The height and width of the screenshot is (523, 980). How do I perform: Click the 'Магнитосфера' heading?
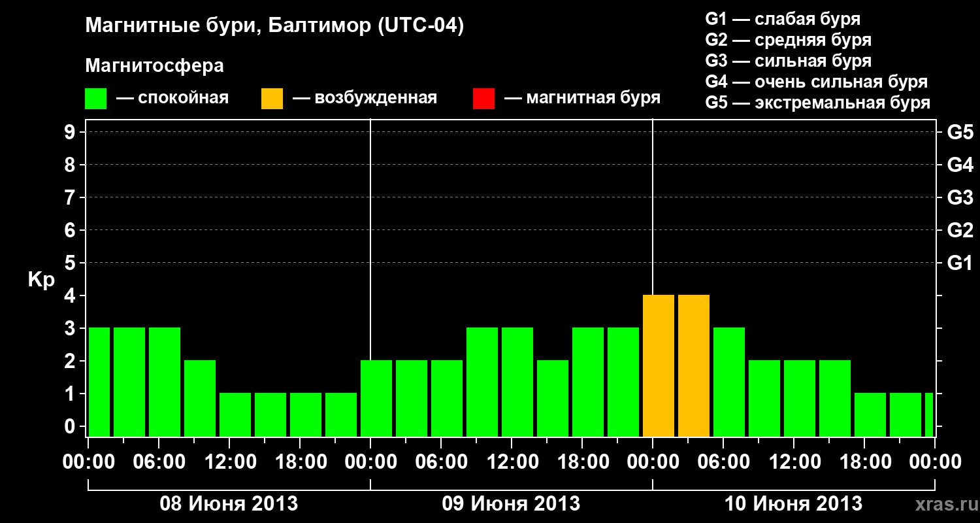pos(154,66)
